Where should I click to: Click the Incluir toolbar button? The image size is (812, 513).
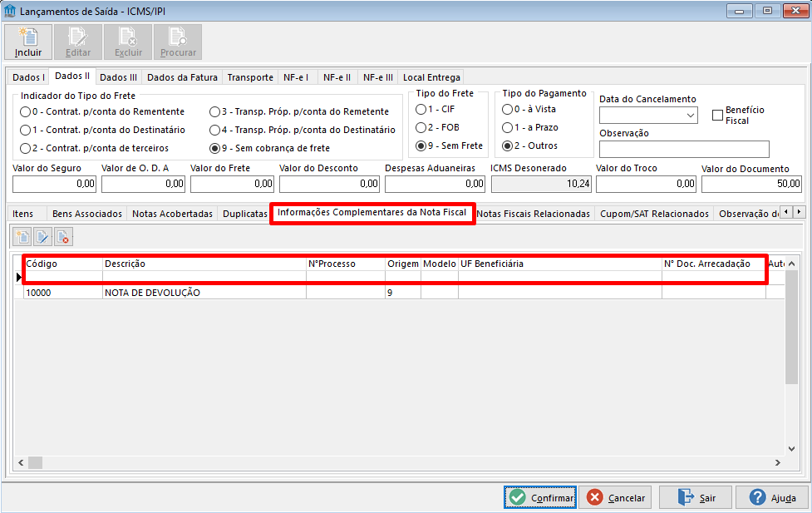click(x=28, y=42)
